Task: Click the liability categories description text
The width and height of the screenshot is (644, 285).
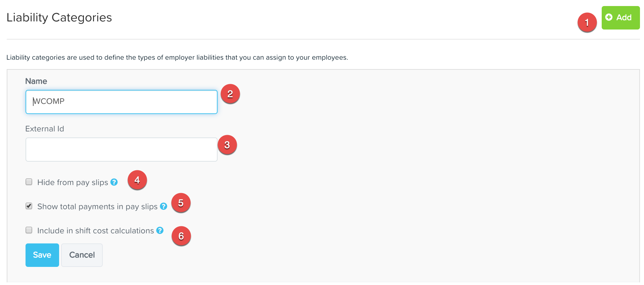Action: click(177, 57)
